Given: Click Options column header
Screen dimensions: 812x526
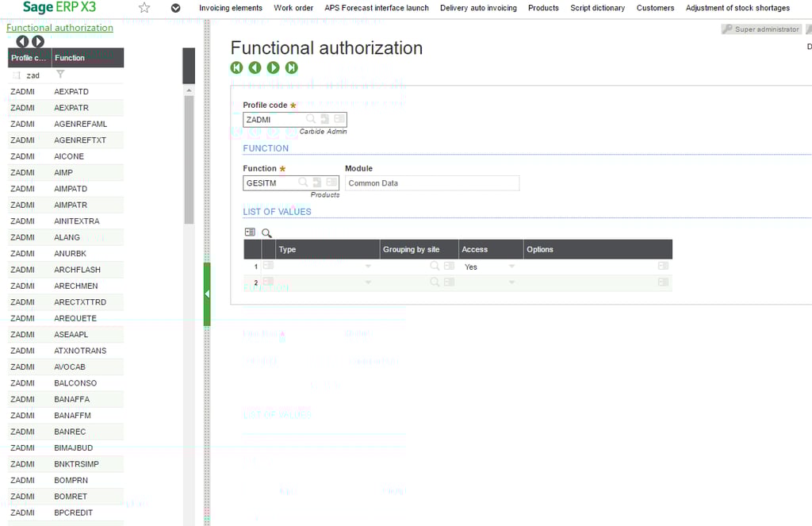Looking at the screenshot, I should (x=598, y=249).
